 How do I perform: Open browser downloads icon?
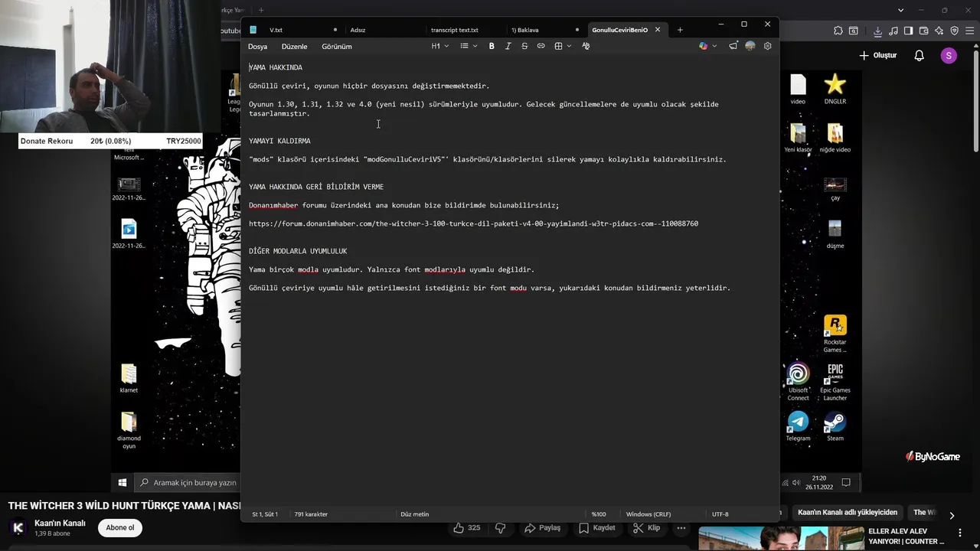click(878, 31)
